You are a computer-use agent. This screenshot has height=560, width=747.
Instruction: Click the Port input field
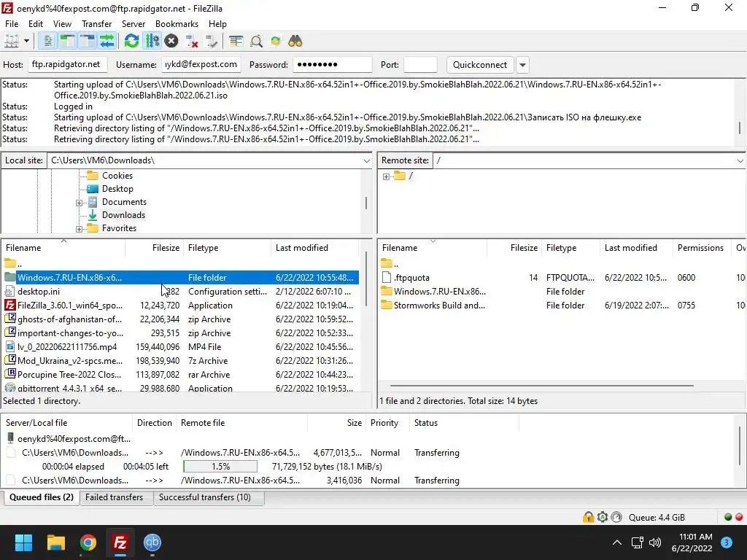(x=420, y=64)
